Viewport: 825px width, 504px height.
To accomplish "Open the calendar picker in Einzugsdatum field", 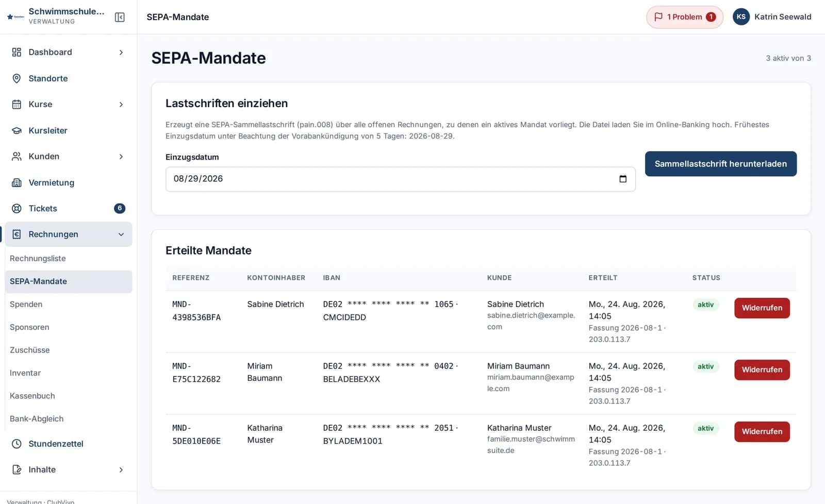I will (x=623, y=179).
